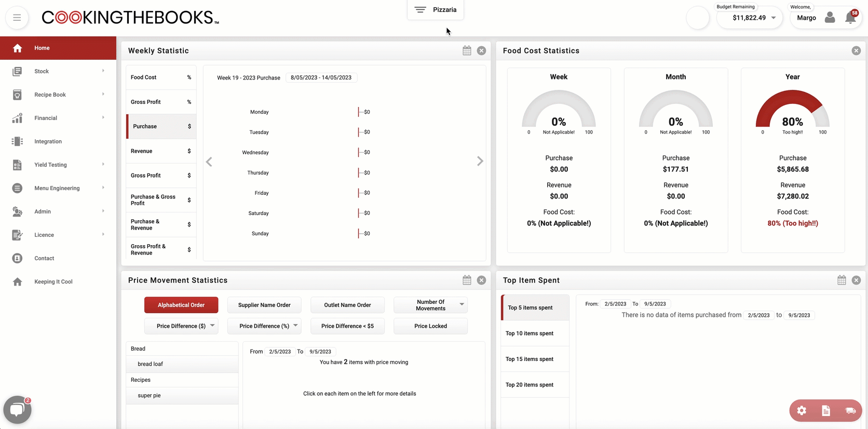This screenshot has height=429, width=868.
Task: Open the Number Of Movements dropdown
Action: [x=430, y=305]
